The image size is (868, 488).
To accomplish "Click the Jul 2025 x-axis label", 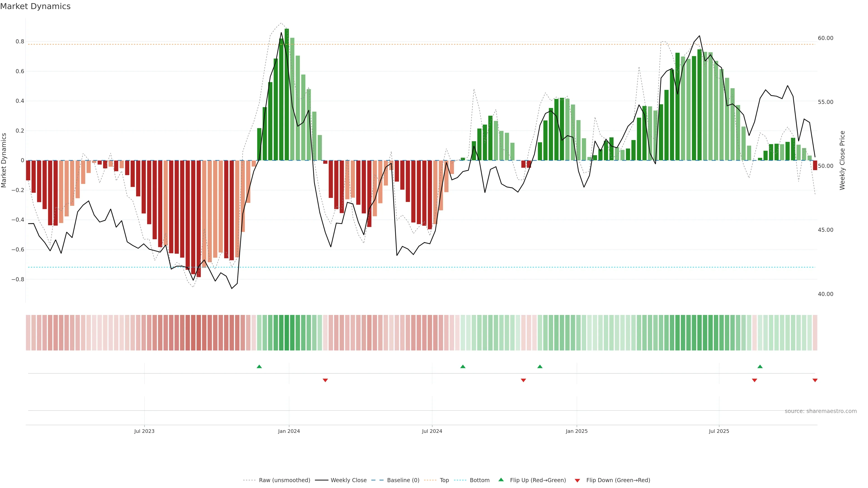I will click(719, 431).
